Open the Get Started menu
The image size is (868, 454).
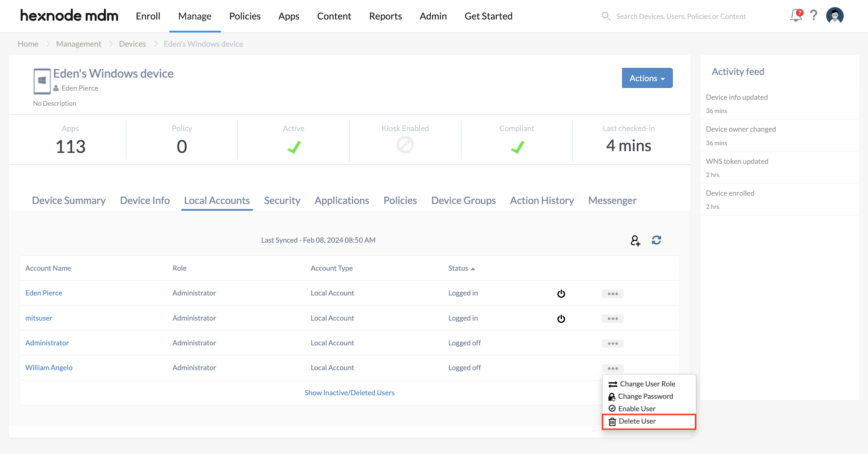488,16
